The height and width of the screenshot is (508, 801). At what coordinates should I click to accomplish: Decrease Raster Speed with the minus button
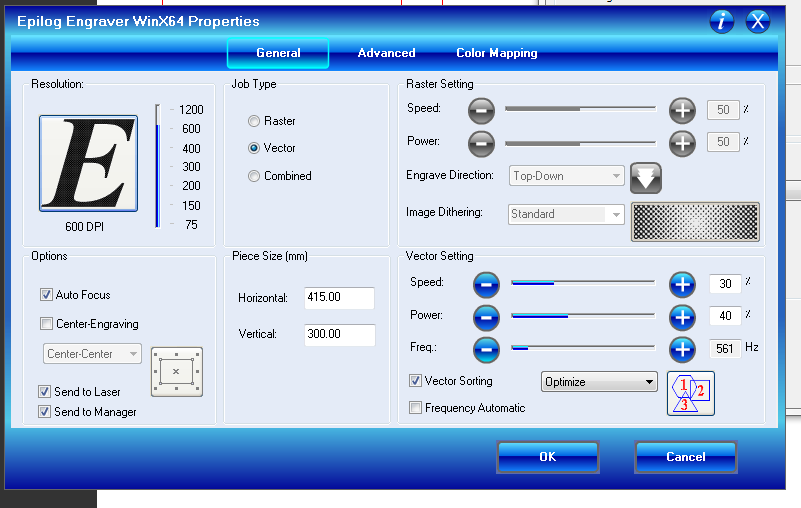(x=481, y=110)
